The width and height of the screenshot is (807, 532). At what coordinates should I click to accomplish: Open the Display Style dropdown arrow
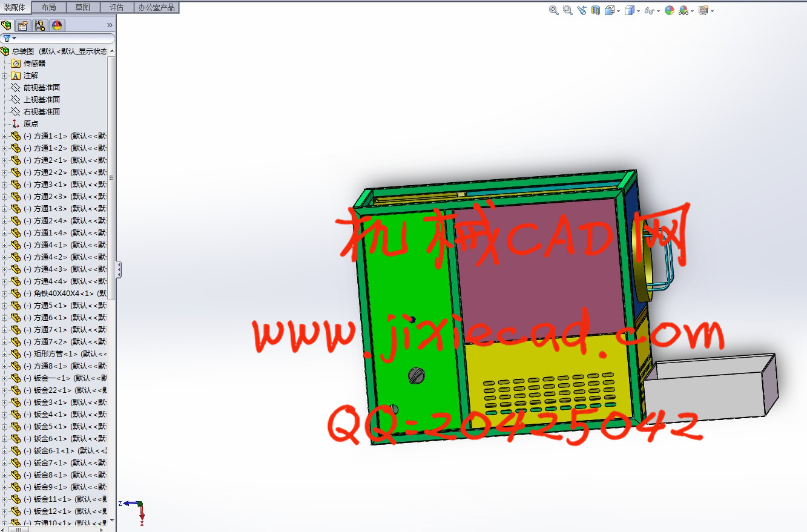coord(638,11)
